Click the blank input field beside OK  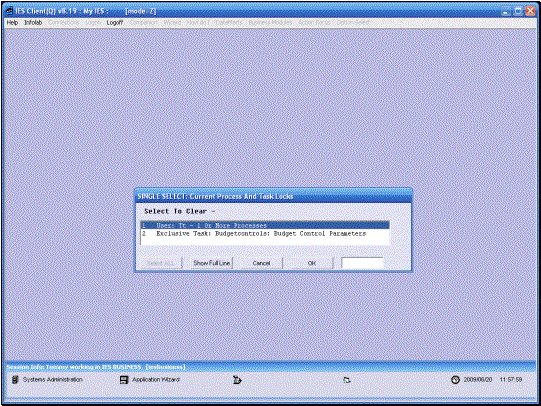click(x=362, y=263)
